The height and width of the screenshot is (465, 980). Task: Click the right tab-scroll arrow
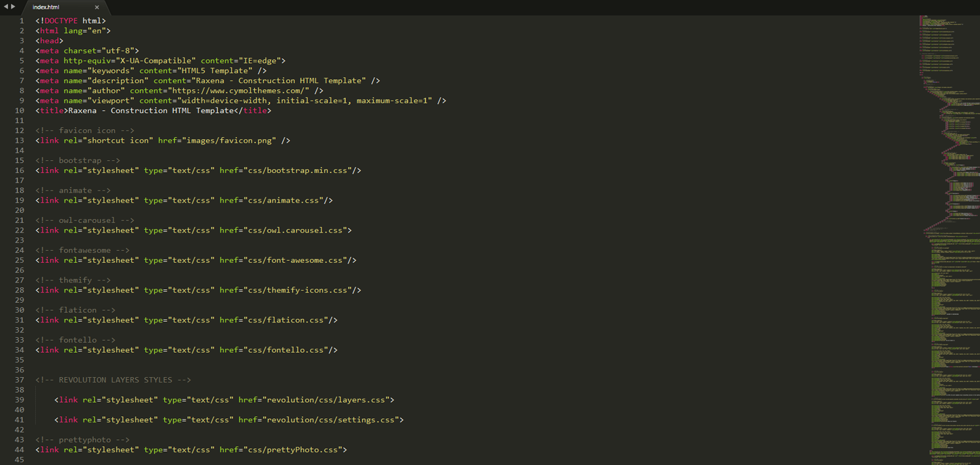[x=13, y=7]
